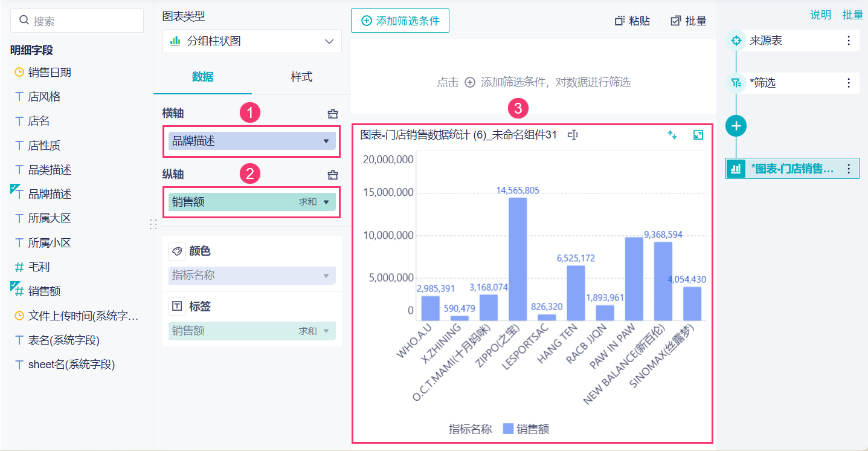Click the bar chart step icon

pyautogui.click(x=736, y=169)
